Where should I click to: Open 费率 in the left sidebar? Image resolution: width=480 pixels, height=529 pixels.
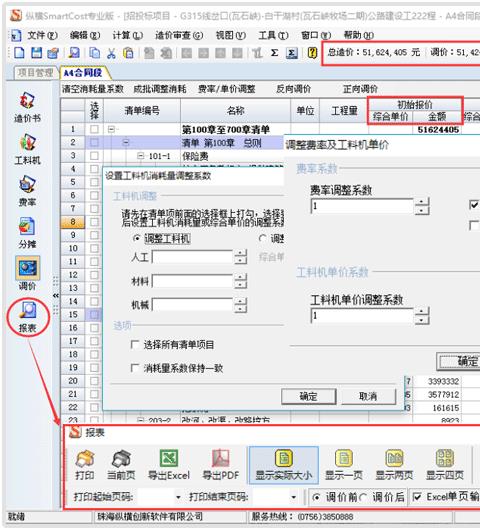[27, 191]
